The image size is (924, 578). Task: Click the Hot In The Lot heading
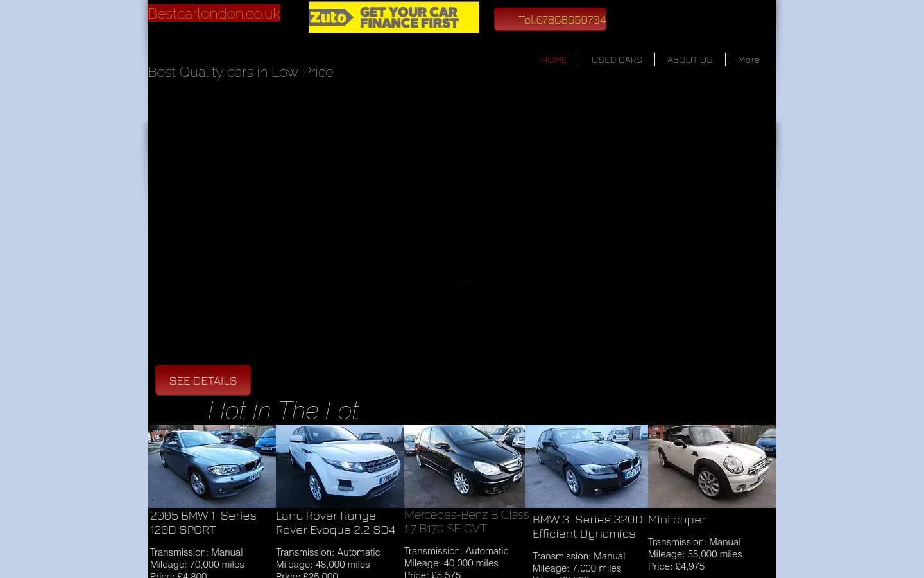[x=282, y=410]
